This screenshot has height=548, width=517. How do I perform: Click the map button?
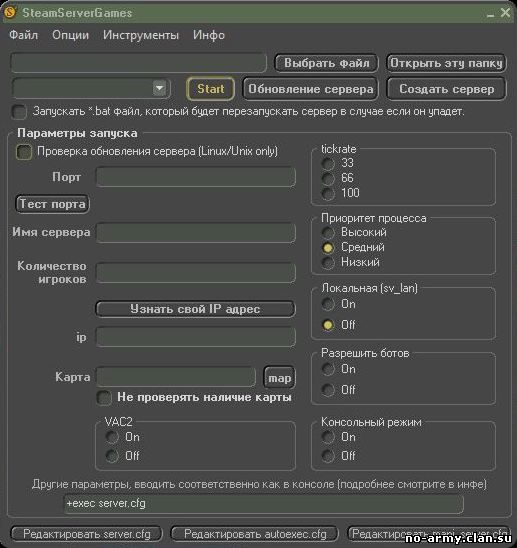click(x=279, y=377)
